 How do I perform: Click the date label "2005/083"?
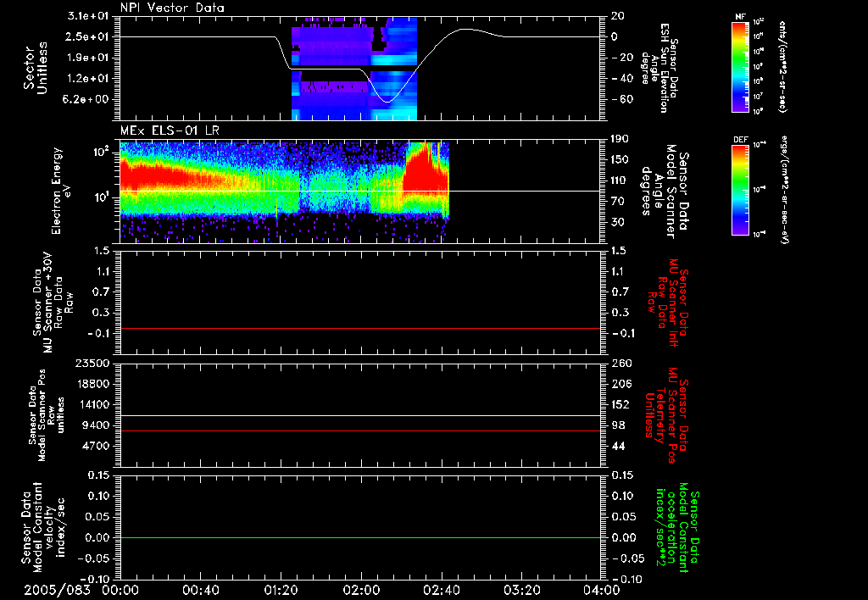click(x=57, y=591)
